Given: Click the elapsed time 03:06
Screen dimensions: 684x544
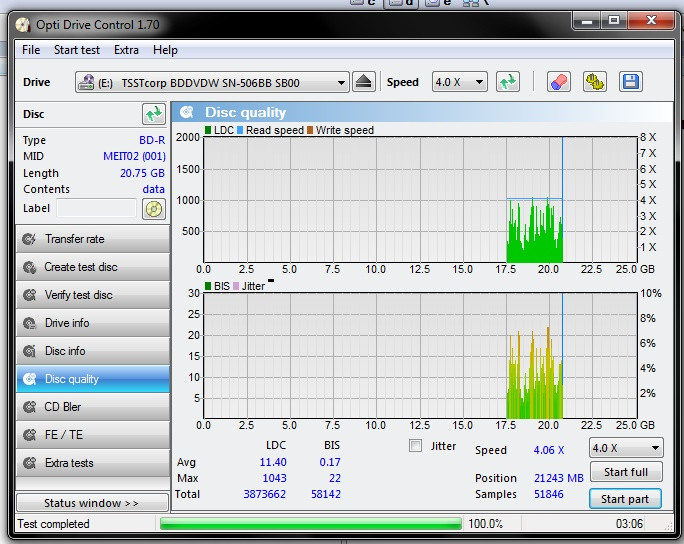Looking at the screenshot, I should tap(629, 523).
